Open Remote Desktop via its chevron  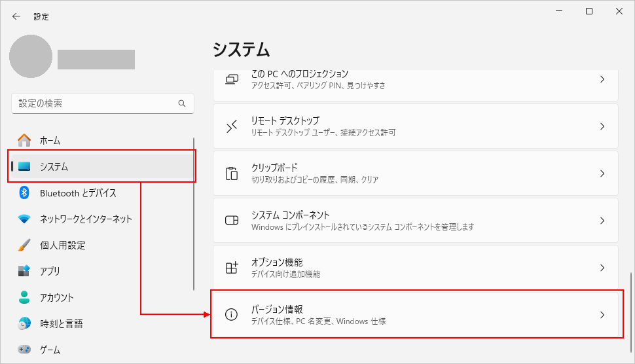602,127
